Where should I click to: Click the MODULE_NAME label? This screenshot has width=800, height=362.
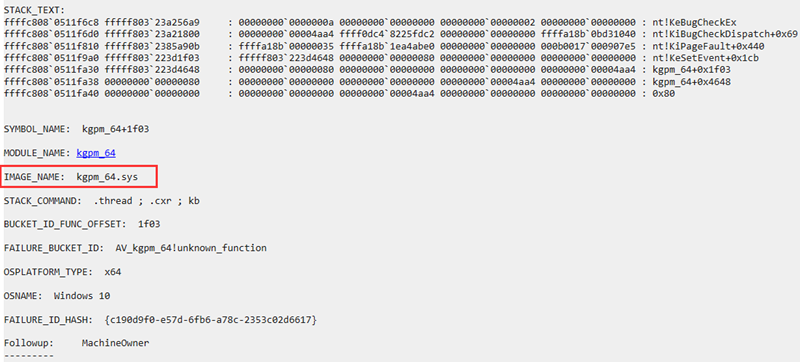[x=36, y=153]
